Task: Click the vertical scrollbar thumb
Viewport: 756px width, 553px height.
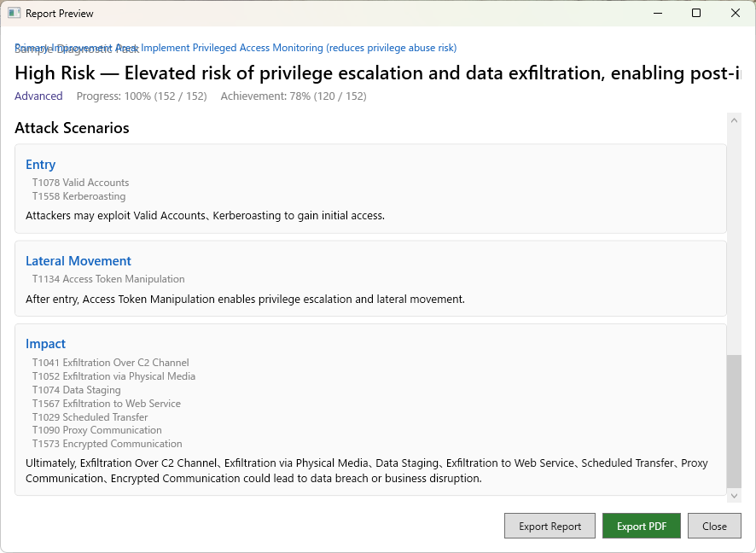Action: pos(734,421)
